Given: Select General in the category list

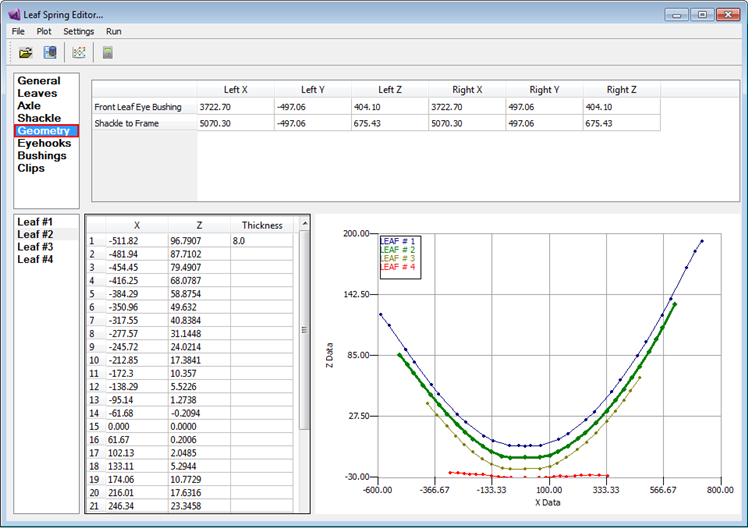Looking at the screenshot, I should click(39, 81).
